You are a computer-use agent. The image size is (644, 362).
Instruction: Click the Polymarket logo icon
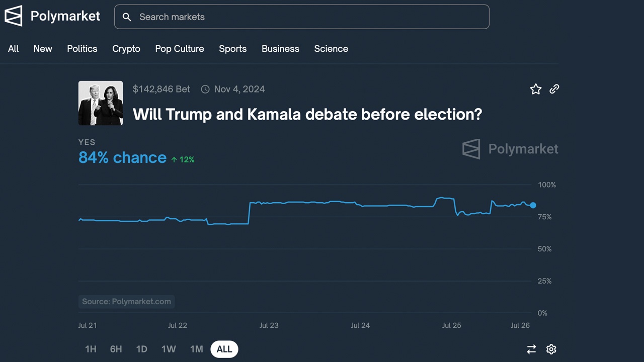pyautogui.click(x=14, y=16)
